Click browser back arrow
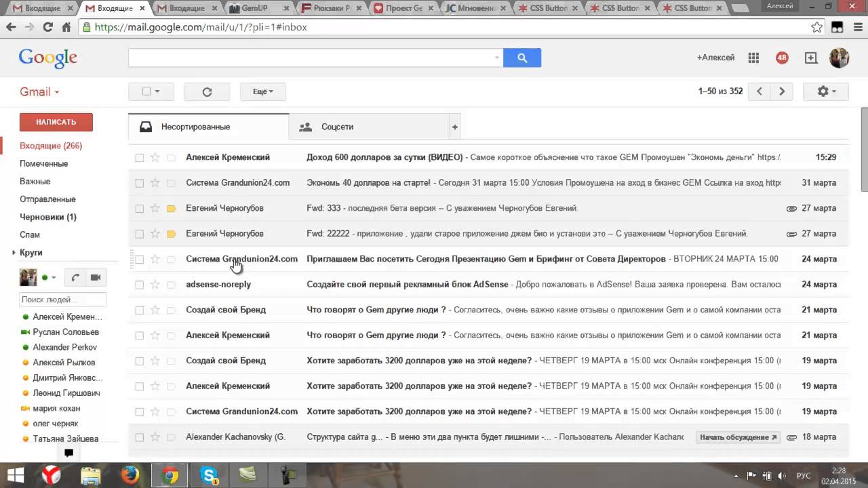868x488 pixels. 11,27
